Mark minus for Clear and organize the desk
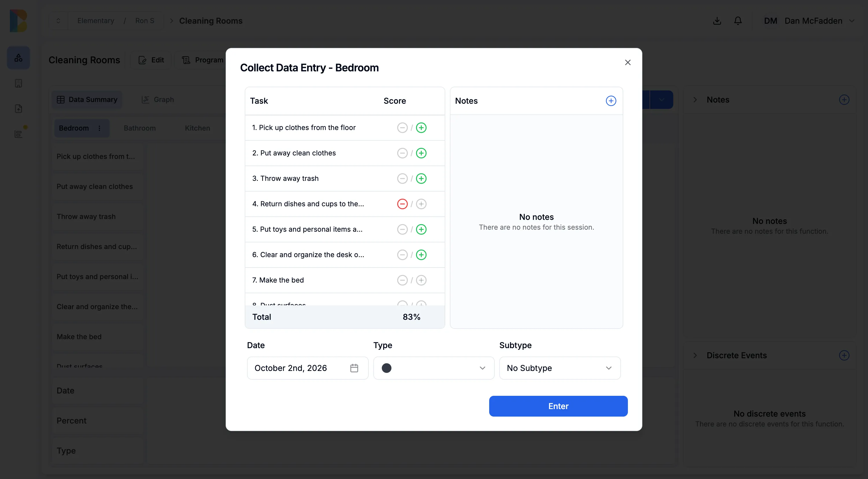Screen dimensions: 868x479 [x=402, y=255]
